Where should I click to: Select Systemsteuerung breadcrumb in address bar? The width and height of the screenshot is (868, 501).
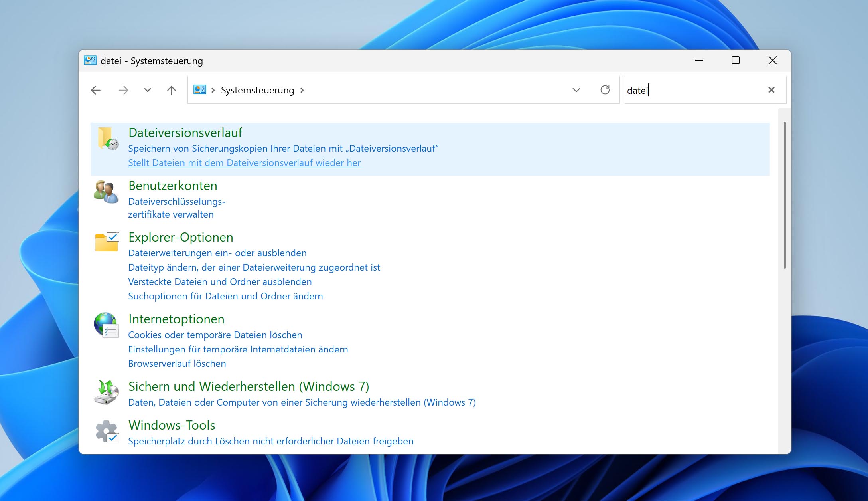click(x=257, y=90)
